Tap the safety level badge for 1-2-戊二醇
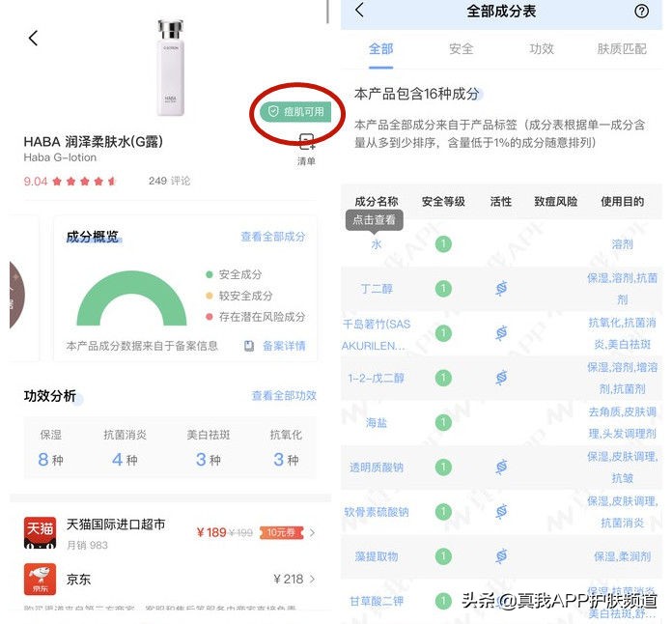The width and height of the screenshot is (672, 624). pos(443,378)
